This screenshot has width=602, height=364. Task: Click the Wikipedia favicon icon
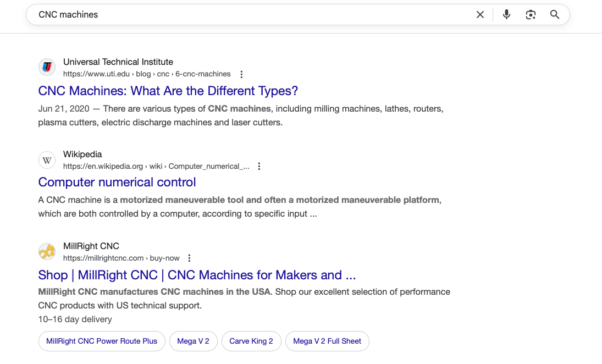pos(47,160)
